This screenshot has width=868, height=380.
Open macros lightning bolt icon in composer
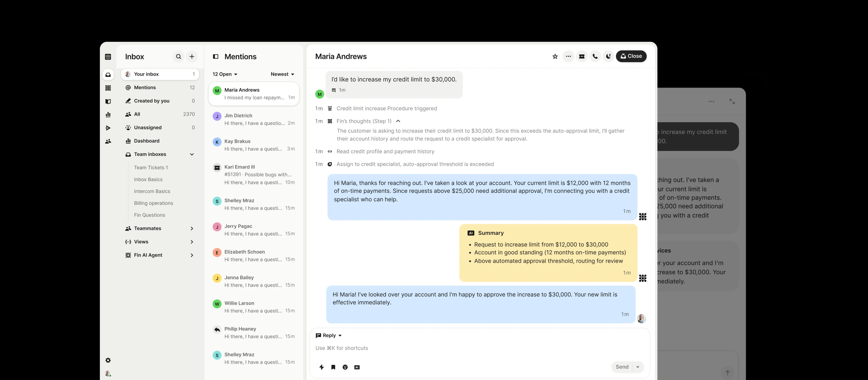coord(321,367)
